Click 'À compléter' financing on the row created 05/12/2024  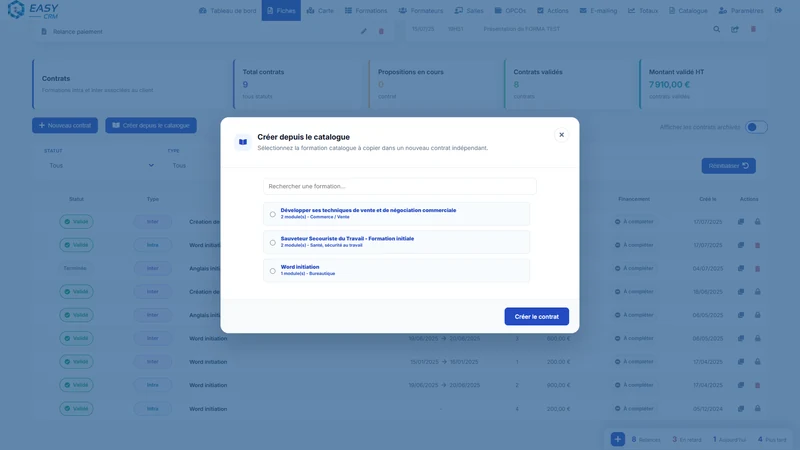(x=634, y=408)
